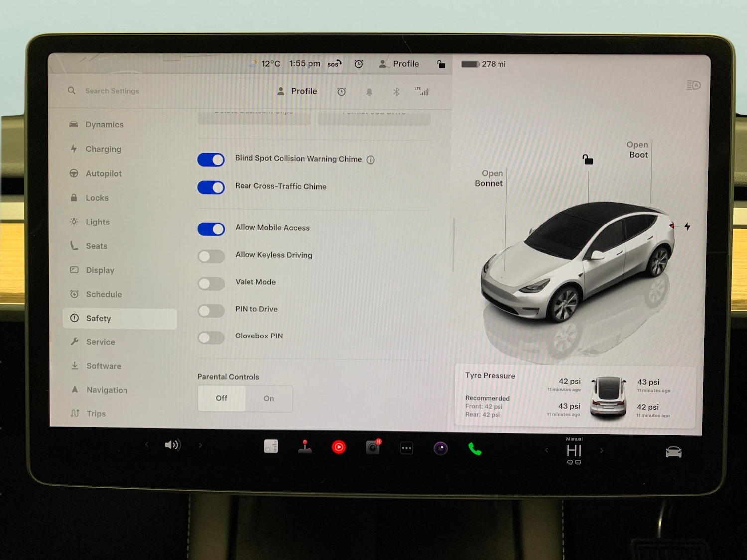Turn on PIN to Drive
The image size is (747, 560).
point(211,310)
